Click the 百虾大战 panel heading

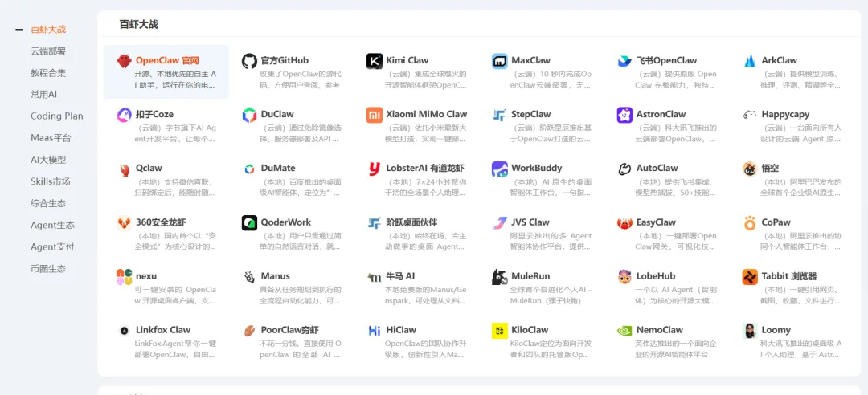[139, 24]
